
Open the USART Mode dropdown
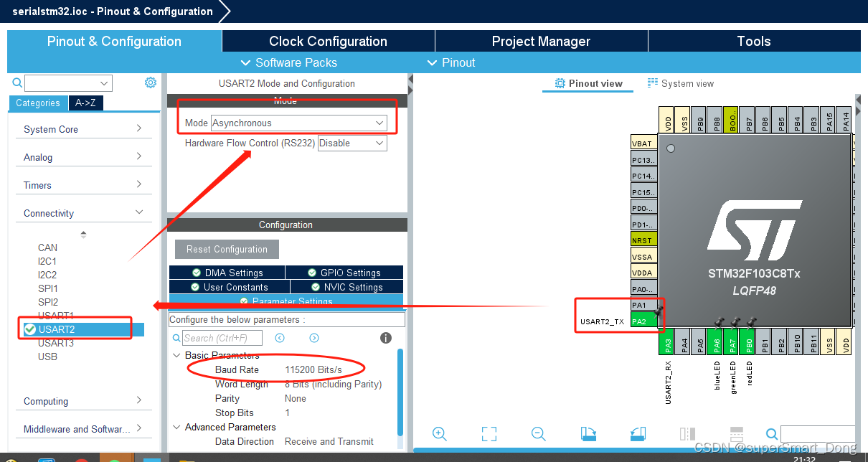point(299,123)
